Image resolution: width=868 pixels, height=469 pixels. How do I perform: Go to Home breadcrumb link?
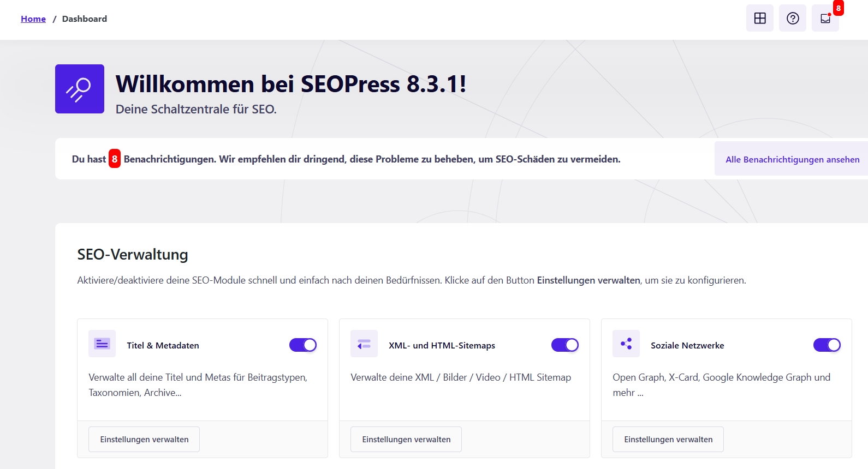point(33,19)
